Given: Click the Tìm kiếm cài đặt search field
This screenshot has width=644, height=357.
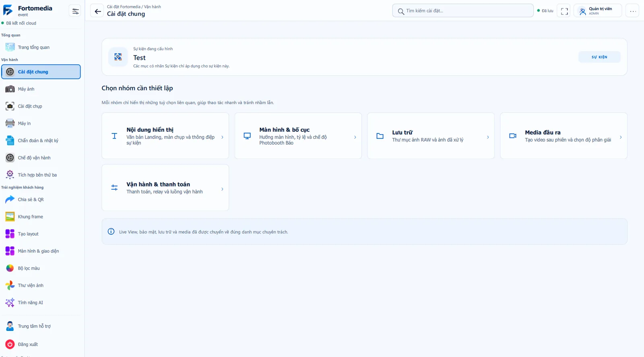Looking at the screenshot, I should click(463, 11).
